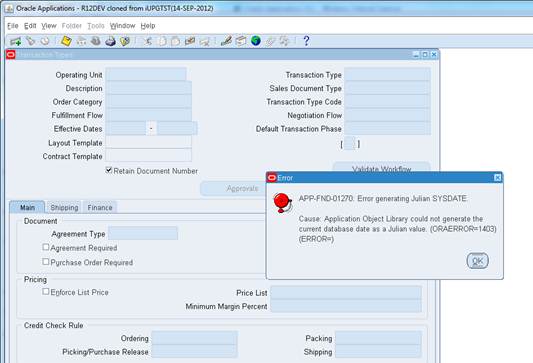This screenshot has width=533, height=363.
Task: Open the Help menu
Action: pyautogui.click(x=148, y=26)
